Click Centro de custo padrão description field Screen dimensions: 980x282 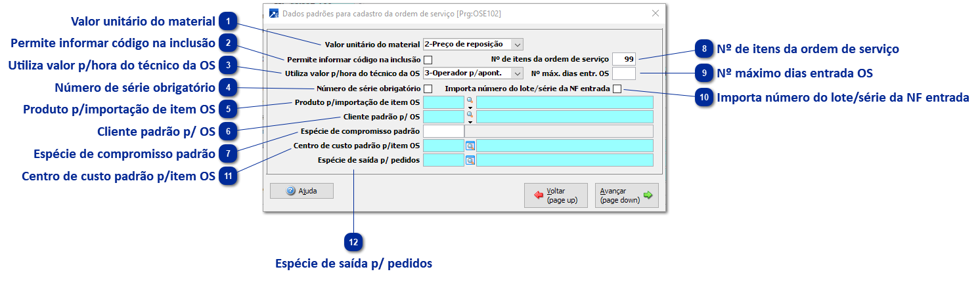pyautogui.click(x=565, y=146)
